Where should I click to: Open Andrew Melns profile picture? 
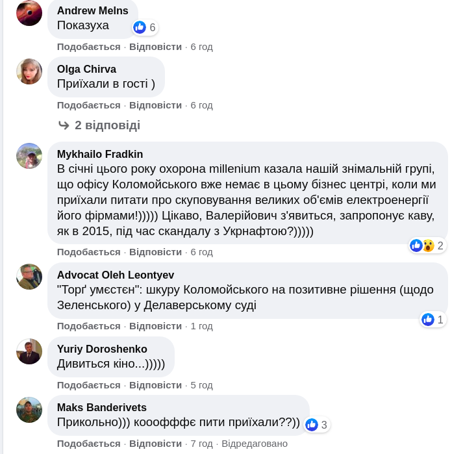(x=29, y=13)
